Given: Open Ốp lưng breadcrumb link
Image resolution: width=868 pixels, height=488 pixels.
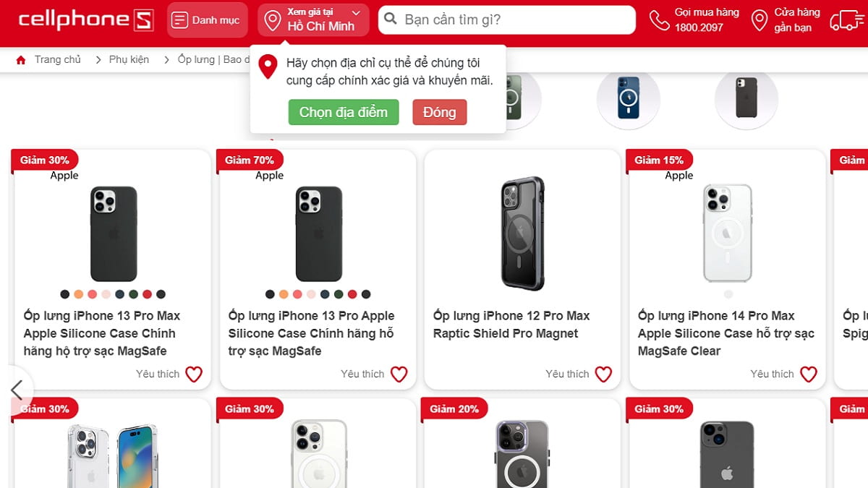Looking at the screenshot, I should [x=209, y=60].
